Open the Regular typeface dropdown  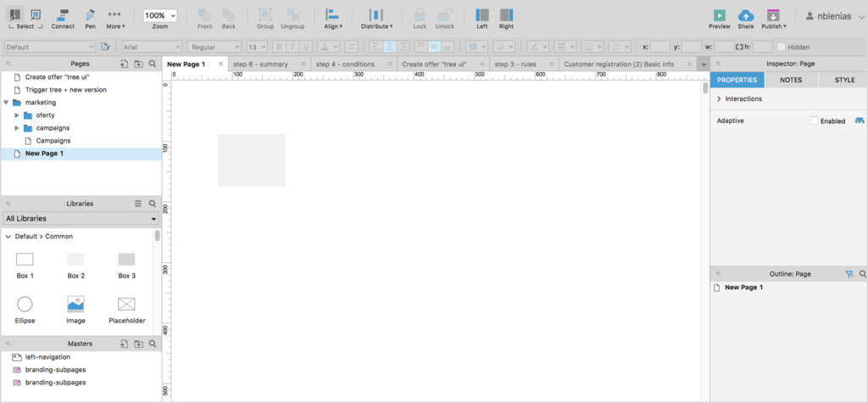pyautogui.click(x=214, y=48)
